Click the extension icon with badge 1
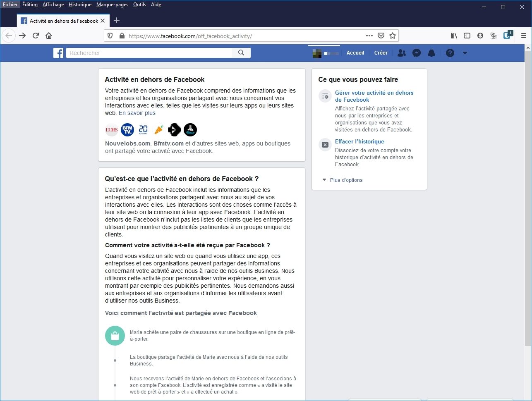 click(x=508, y=35)
